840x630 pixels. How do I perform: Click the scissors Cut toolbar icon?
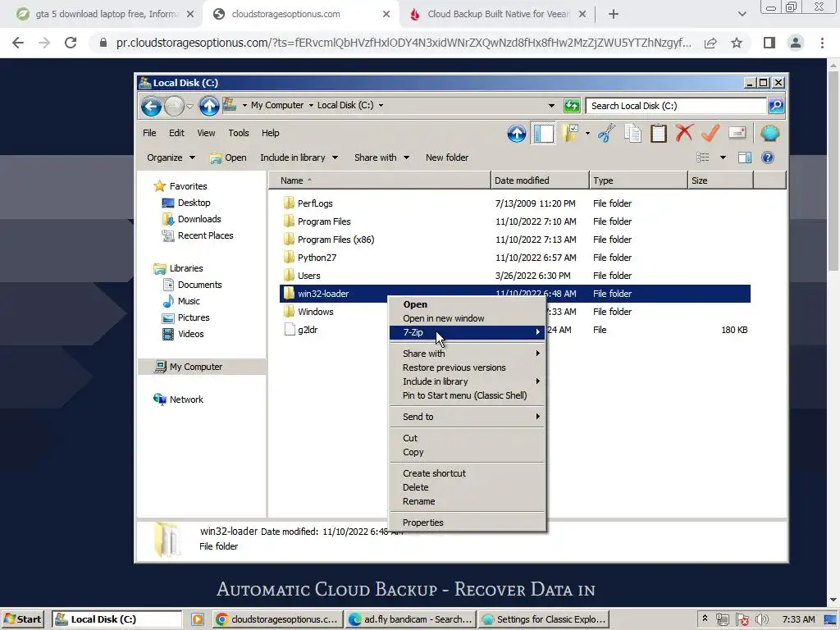pos(606,134)
